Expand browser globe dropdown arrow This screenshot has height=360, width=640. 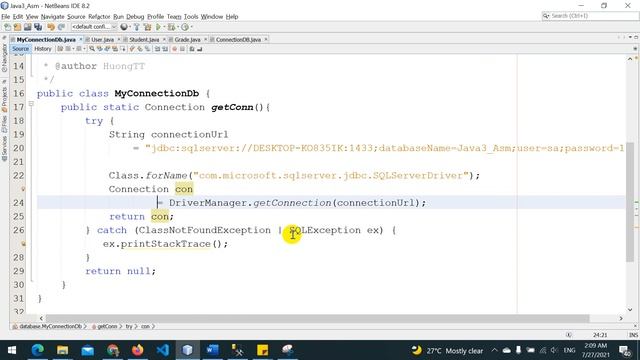point(130,27)
